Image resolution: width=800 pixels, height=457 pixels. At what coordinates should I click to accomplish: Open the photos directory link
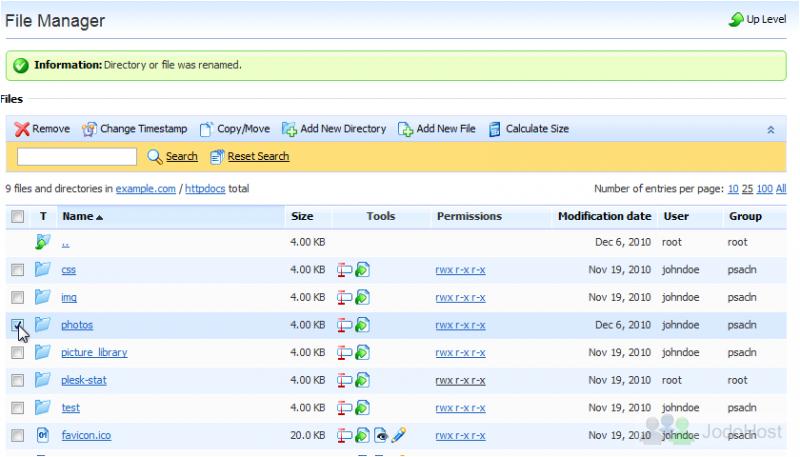tap(77, 325)
